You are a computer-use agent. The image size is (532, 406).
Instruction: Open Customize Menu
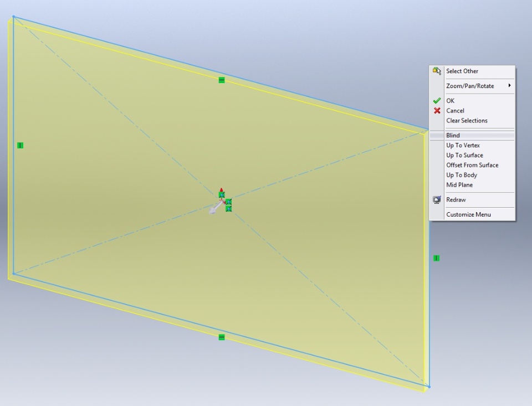click(472, 214)
